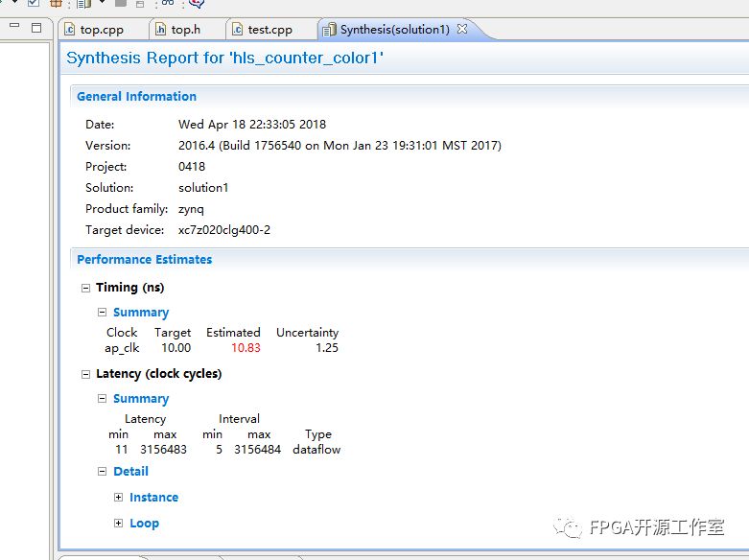Click the top.h header file icon
This screenshot has height=560, width=749.
[x=161, y=30]
